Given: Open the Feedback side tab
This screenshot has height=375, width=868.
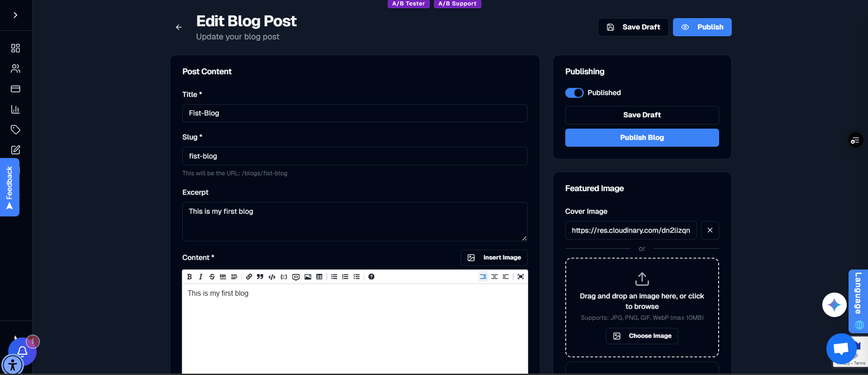Looking at the screenshot, I should pos(10,187).
